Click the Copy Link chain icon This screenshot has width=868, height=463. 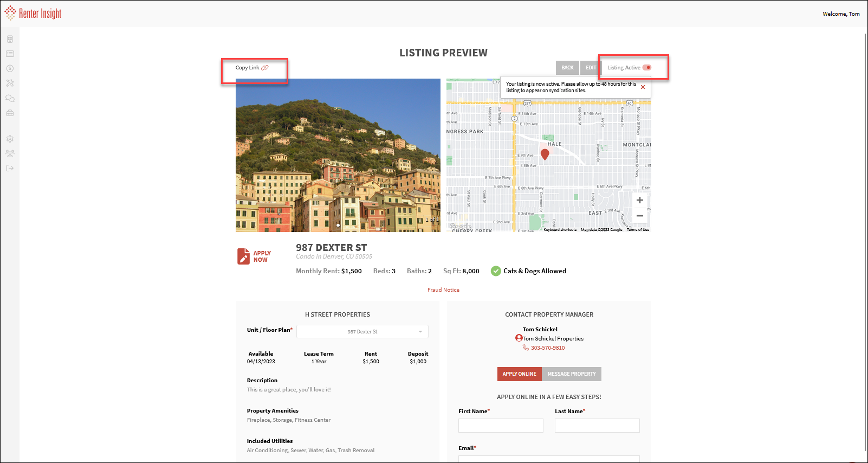(265, 68)
